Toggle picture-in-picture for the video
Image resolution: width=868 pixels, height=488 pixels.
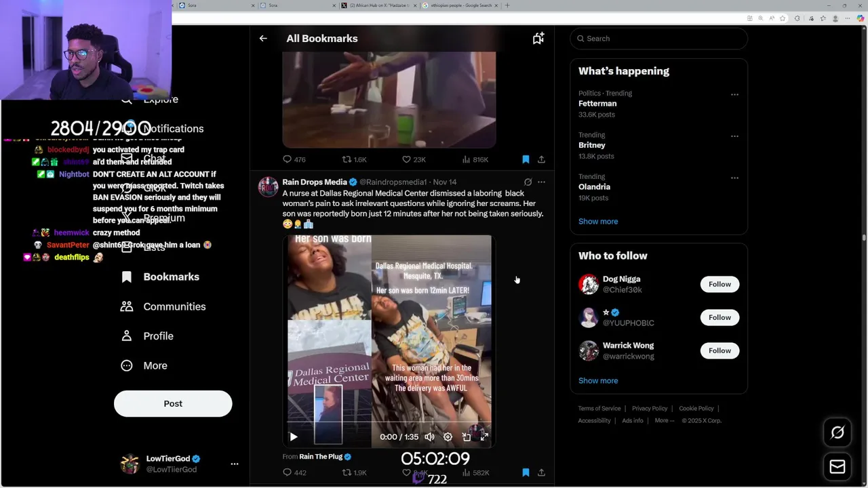pos(466,437)
